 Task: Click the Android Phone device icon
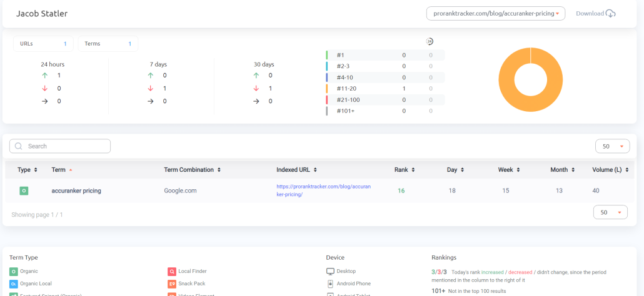pyautogui.click(x=330, y=284)
